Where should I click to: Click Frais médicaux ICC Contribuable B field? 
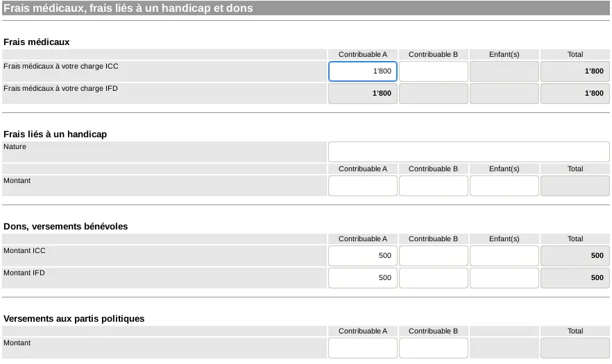tap(433, 71)
